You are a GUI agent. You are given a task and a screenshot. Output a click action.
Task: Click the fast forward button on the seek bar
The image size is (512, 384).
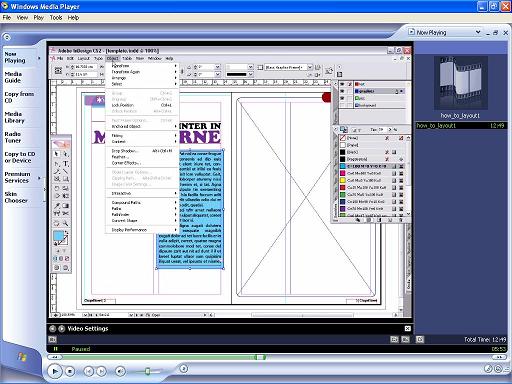coord(499,357)
